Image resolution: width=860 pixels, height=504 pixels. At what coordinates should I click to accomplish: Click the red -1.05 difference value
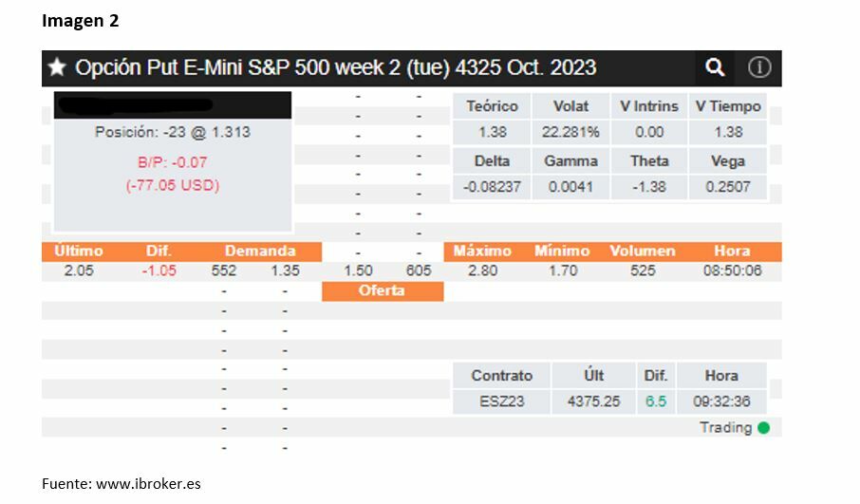click(x=159, y=271)
